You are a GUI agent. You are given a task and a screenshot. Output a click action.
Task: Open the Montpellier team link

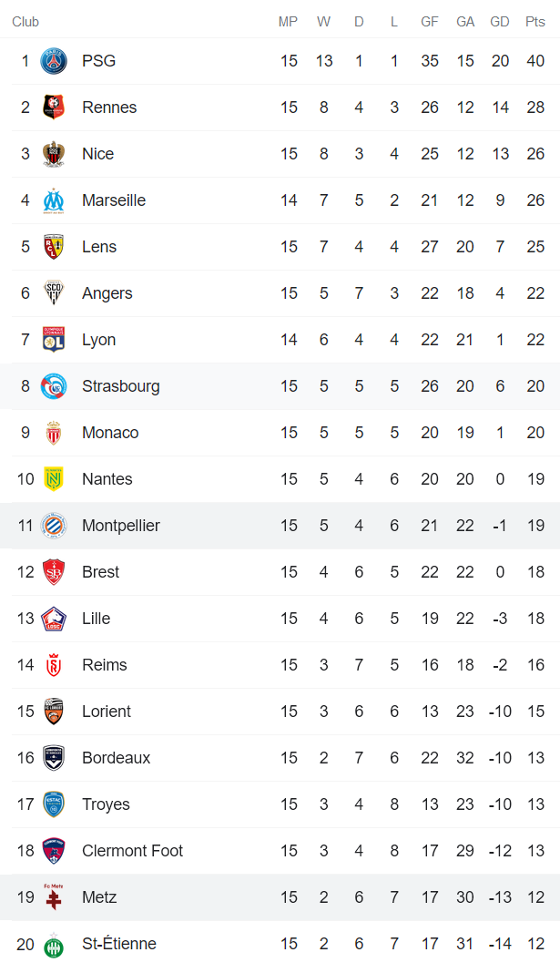[120, 526]
